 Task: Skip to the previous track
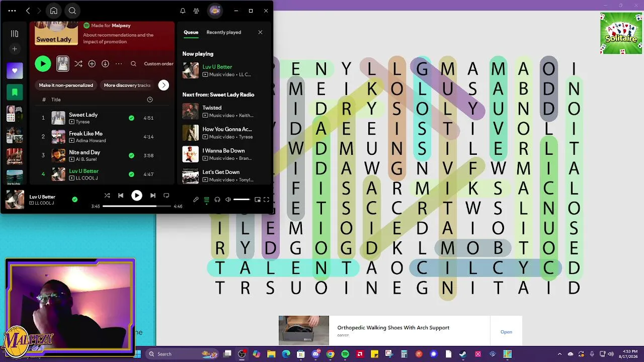(121, 196)
